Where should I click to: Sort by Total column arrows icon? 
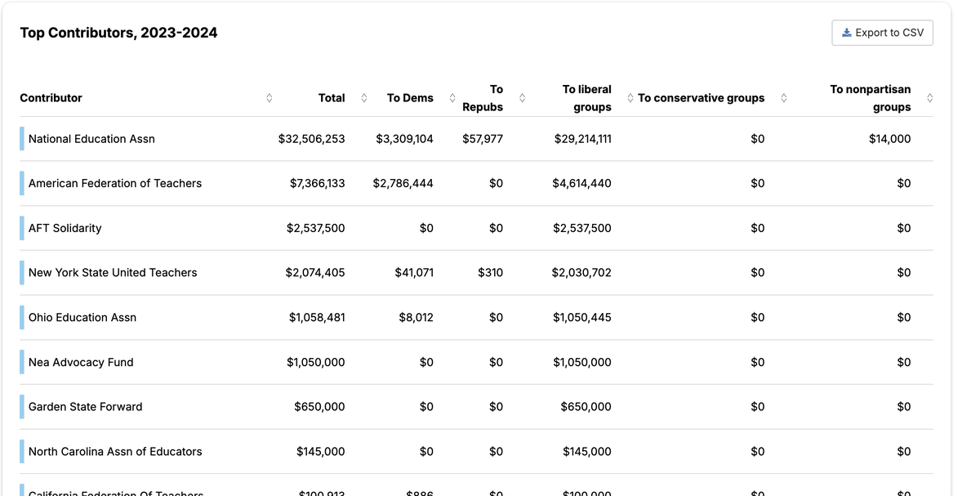click(364, 98)
